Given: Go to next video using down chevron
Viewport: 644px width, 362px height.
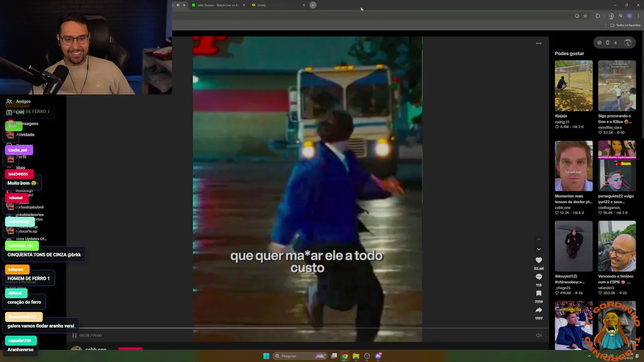Looking at the screenshot, I should click(x=538, y=249).
